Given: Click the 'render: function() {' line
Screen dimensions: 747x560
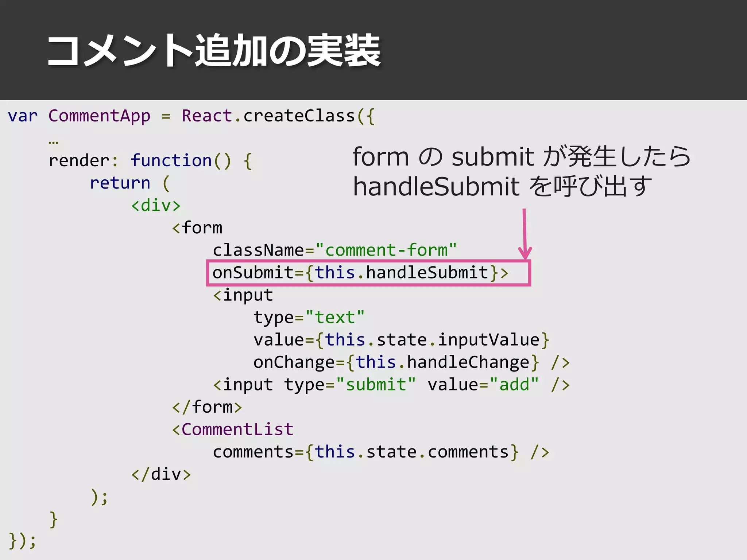Looking at the screenshot, I should (150, 161).
